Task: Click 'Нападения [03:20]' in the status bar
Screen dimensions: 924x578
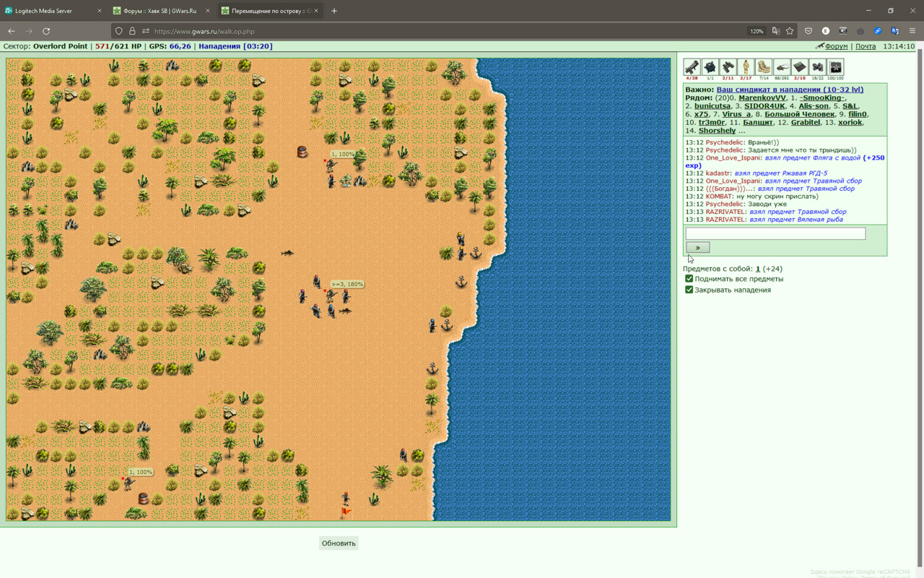Action: pos(235,46)
